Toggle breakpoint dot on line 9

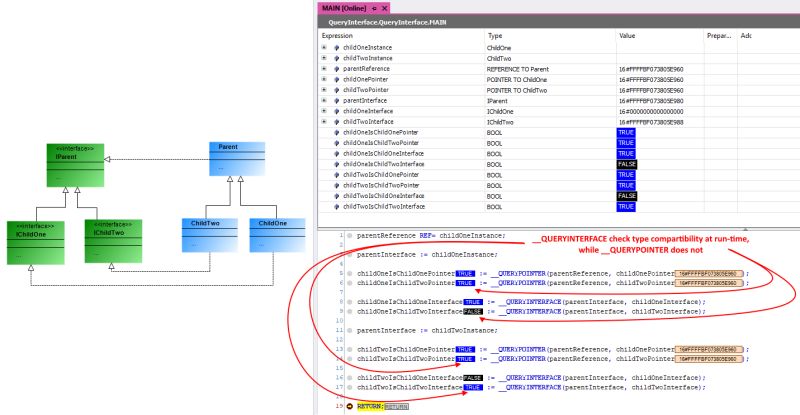[349, 311]
